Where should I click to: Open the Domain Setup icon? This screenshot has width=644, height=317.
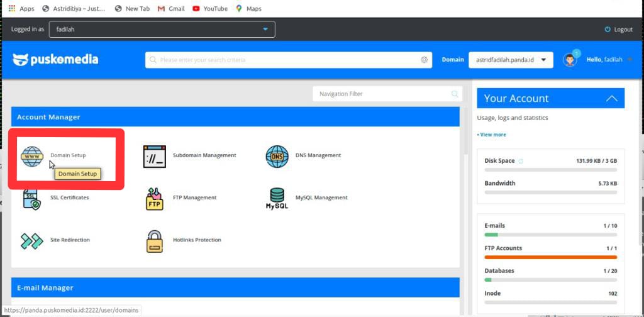[32, 155]
